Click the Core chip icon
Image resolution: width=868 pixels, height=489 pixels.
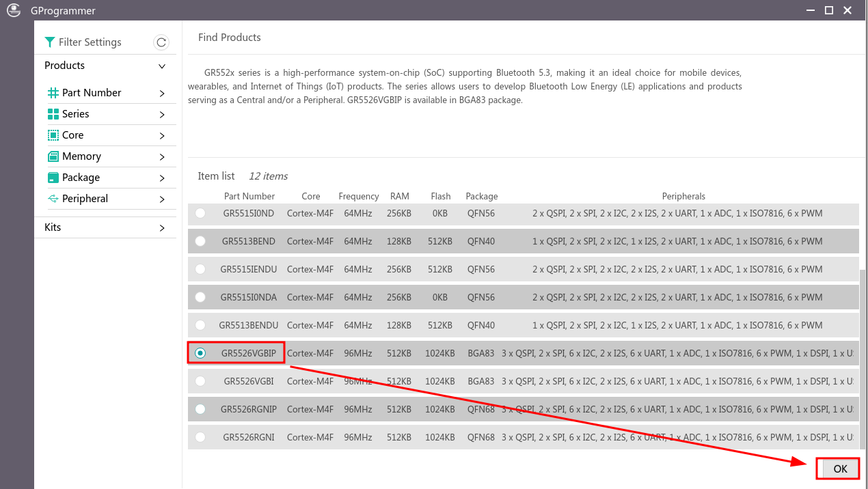53,135
